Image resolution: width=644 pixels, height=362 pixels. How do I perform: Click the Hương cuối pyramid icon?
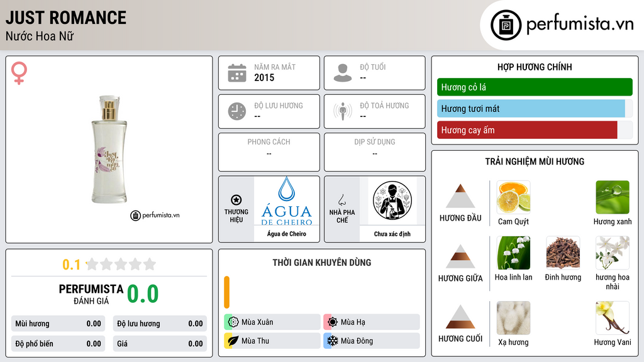click(x=460, y=317)
